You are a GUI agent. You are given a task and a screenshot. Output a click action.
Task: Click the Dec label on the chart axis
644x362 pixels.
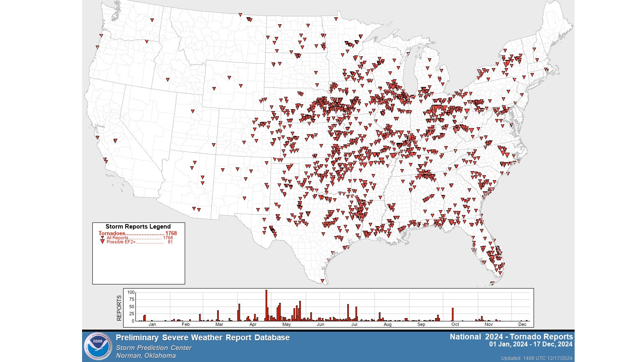[x=522, y=324]
